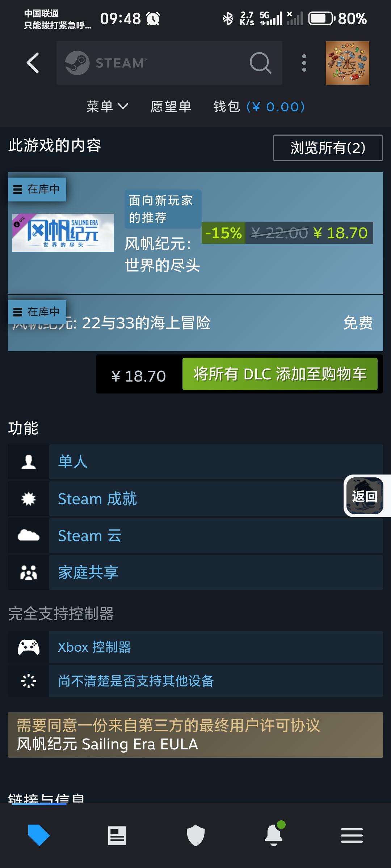Screen dimensions: 391x868
Task: Tap the floating 返回 return button
Action: pyautogui.click(x=365, y=496)
